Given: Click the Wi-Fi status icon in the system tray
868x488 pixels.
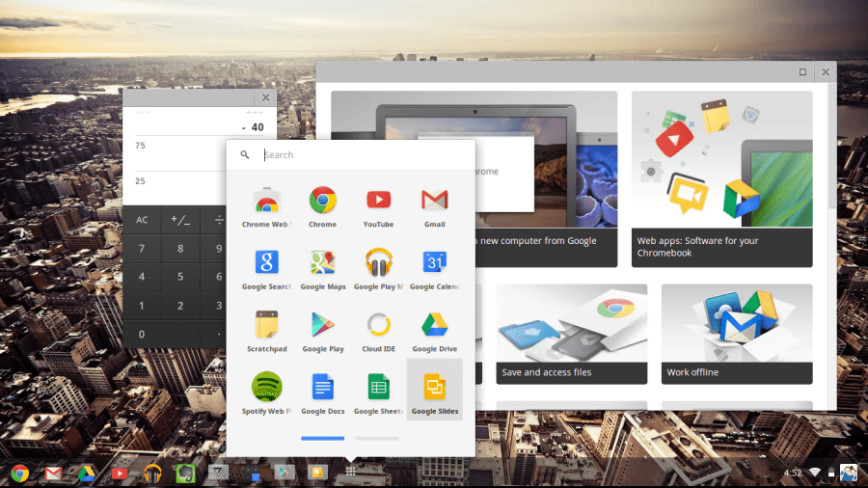Looking at the screenshot, I should click(814, 473).
